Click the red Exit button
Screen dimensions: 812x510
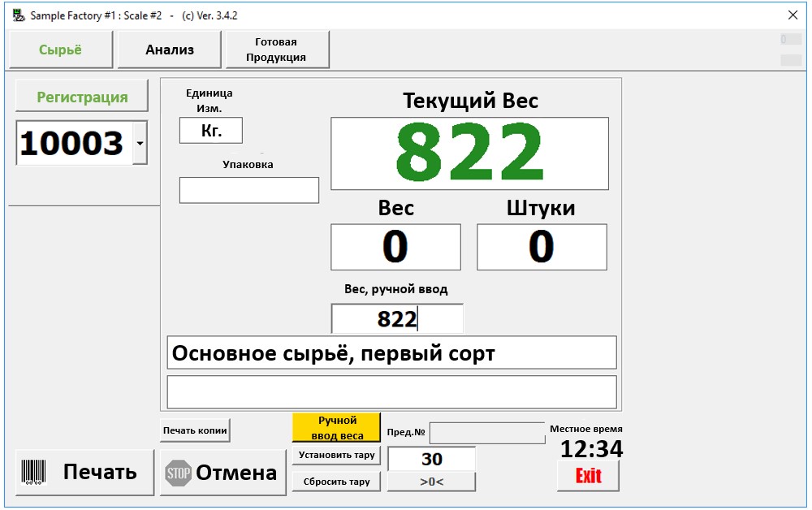click(x=588, y=476)
